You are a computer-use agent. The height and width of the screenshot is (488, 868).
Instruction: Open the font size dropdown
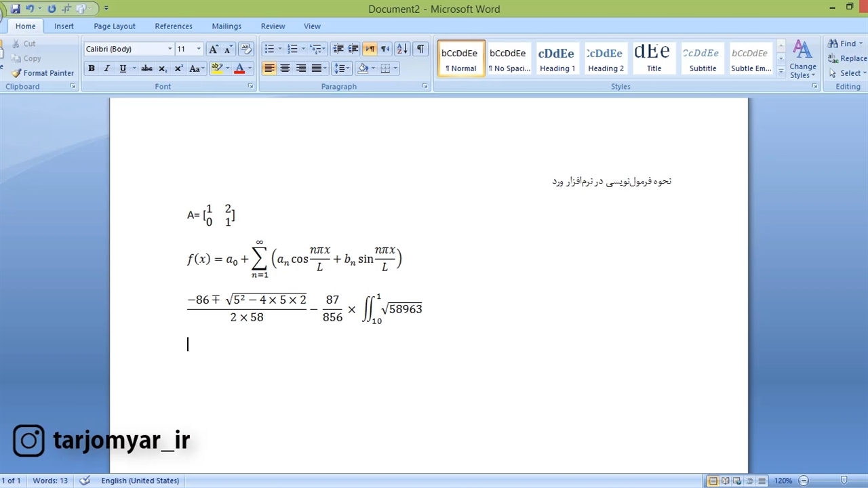coord(199,49)
